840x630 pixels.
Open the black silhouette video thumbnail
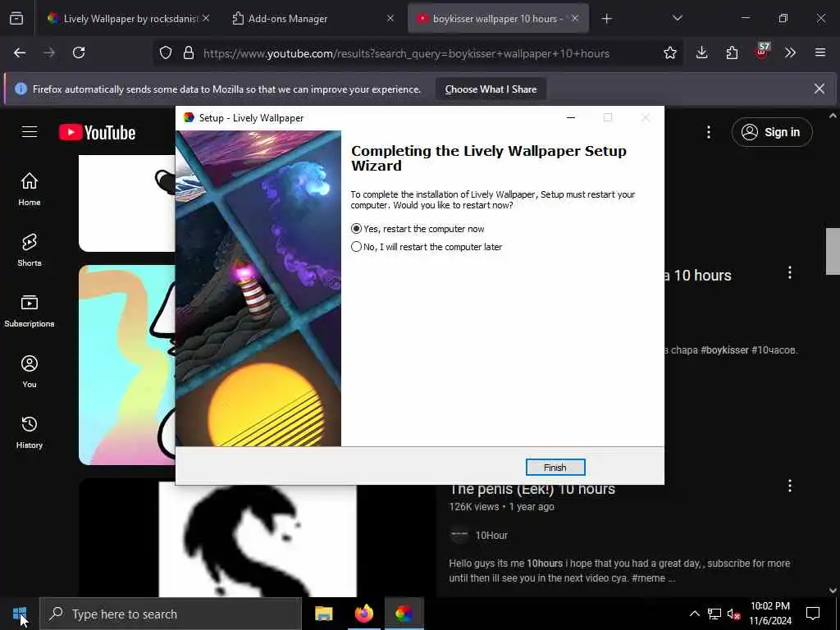(x=258, y=539)
